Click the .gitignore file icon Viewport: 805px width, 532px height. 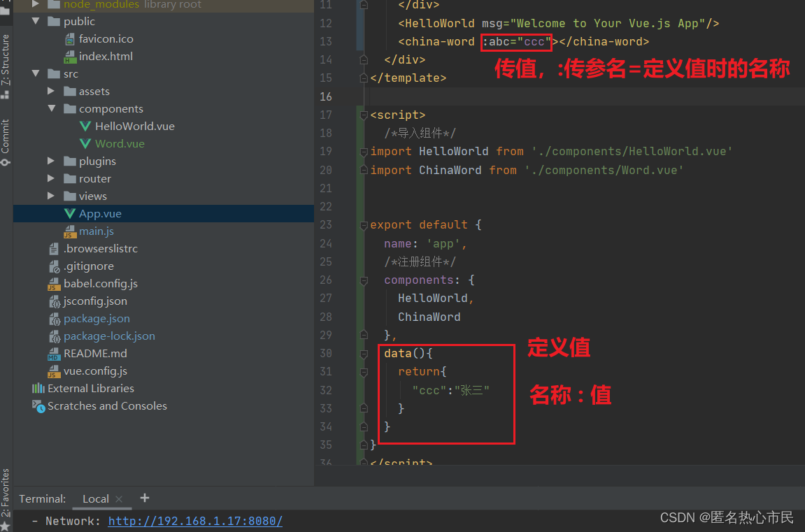(x=54, y=266)
